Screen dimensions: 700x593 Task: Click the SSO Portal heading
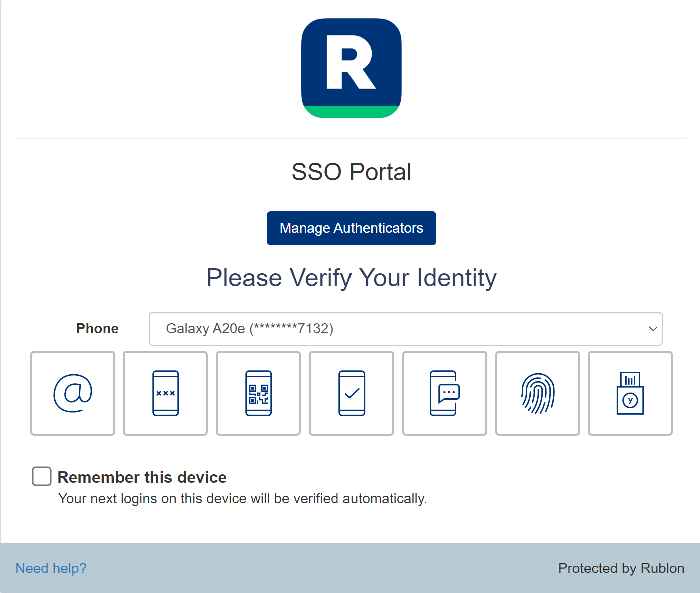(x=352, y=172)
